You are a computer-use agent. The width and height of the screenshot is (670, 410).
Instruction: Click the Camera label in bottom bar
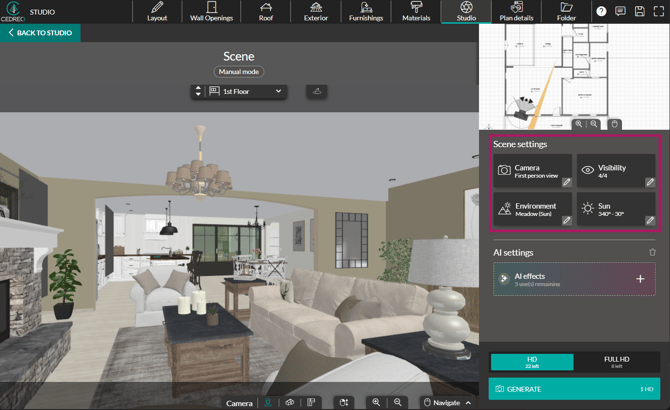point(239,403)
